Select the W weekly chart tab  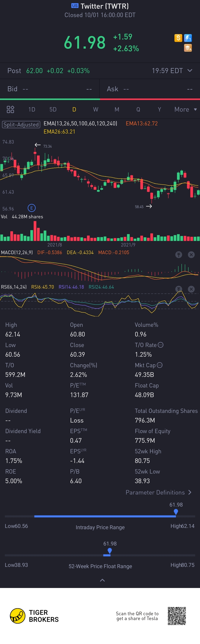pos(96,109)
